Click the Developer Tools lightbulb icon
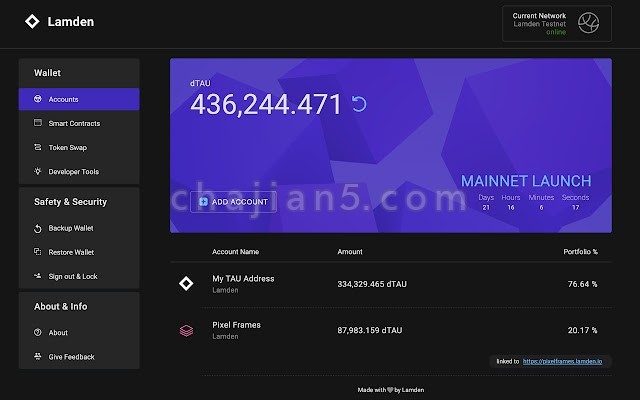Image resolution: width=640 pixels, height=400 pixels. pyautogui.click(x=38, y=171)
